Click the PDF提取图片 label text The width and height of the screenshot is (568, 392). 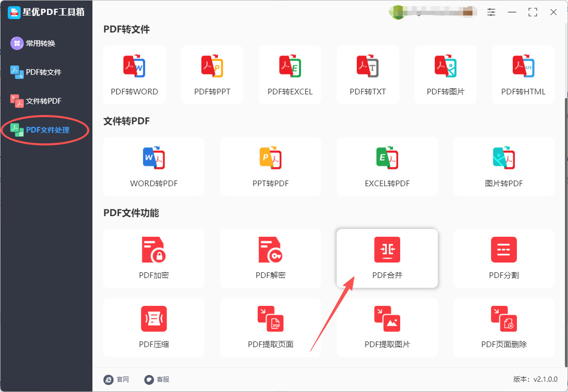coord(387,344)
